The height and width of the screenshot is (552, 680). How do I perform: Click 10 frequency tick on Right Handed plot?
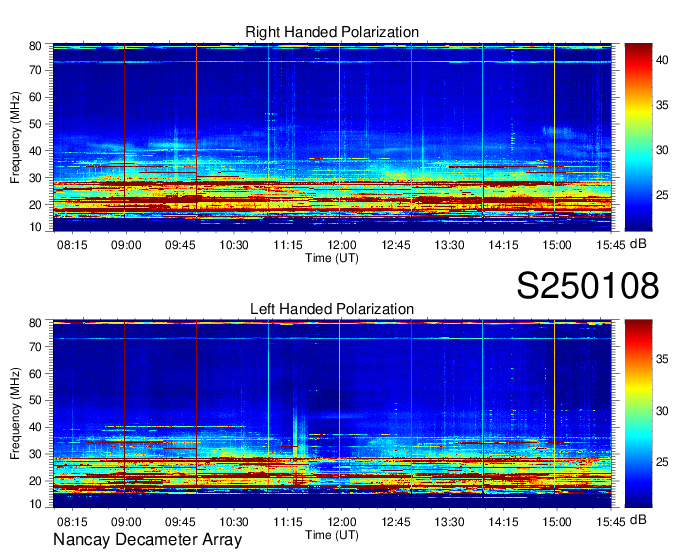pyautogui.click(x=35, y=227)
